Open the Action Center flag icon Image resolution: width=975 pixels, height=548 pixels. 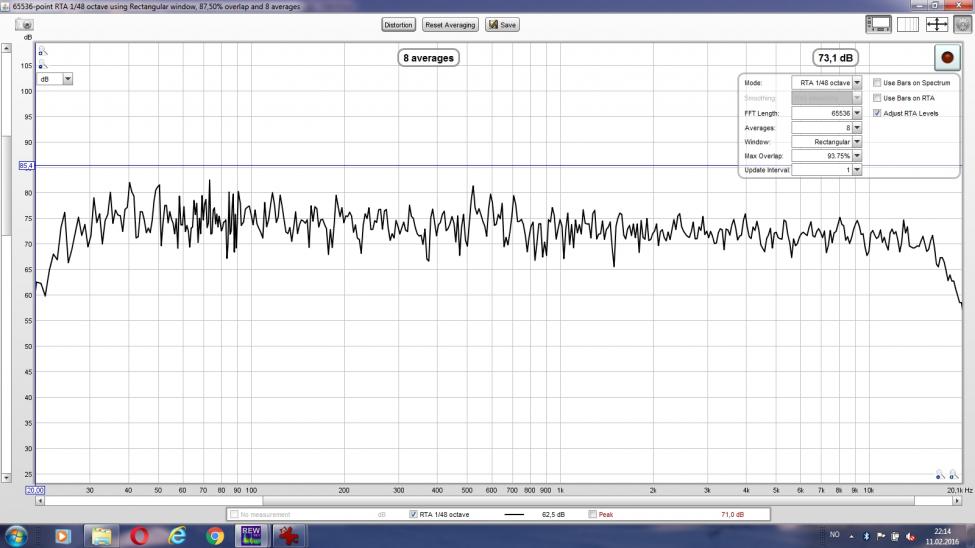point(881,536)
